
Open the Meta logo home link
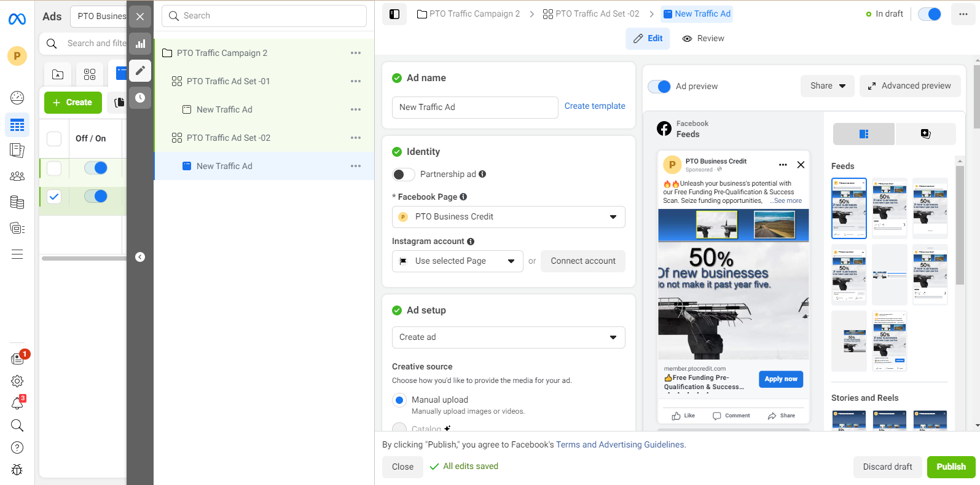pos(17,20)
